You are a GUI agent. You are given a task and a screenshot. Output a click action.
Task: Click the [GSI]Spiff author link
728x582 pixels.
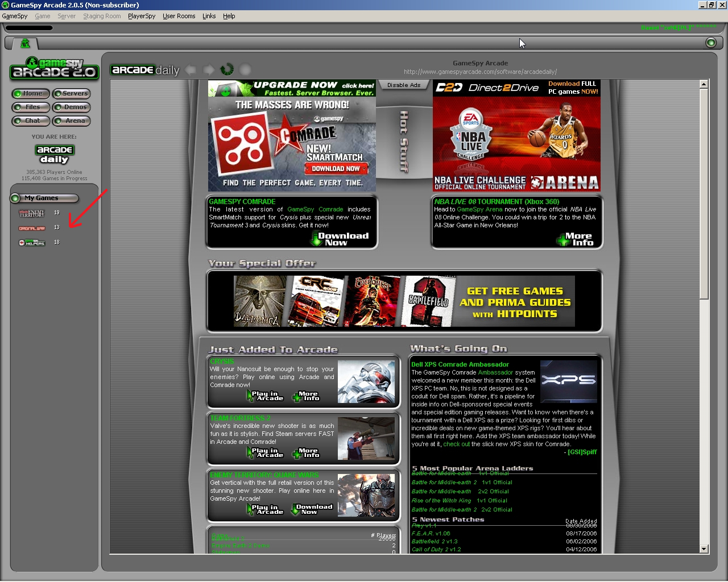point(582,452)
